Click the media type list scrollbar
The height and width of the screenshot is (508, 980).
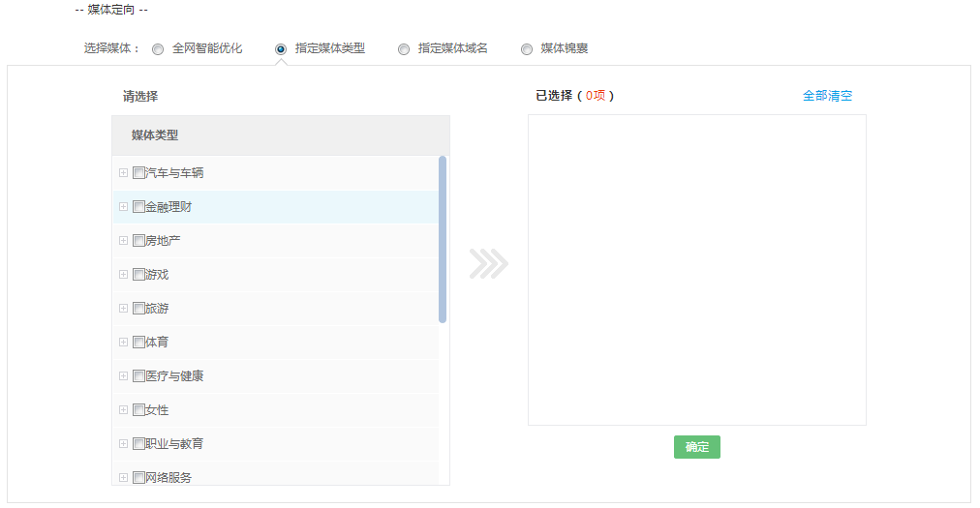[x=443, y=239]
